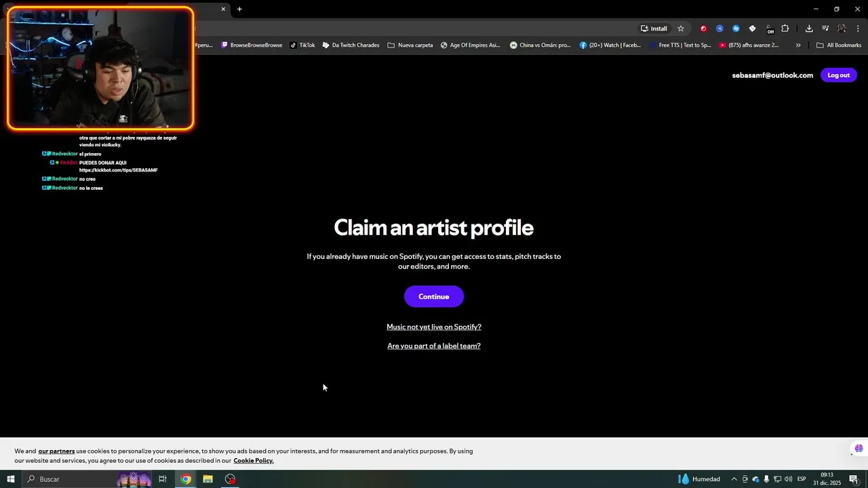The image size is (868, 488).
Task: Open the Humedad weather widget
Action: [699, 479]
